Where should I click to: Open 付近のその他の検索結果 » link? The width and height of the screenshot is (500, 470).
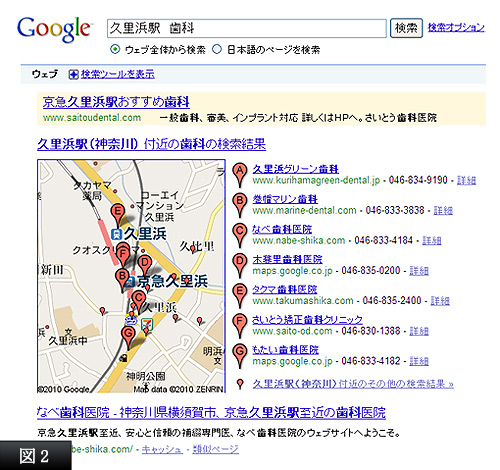click(353, 384)
